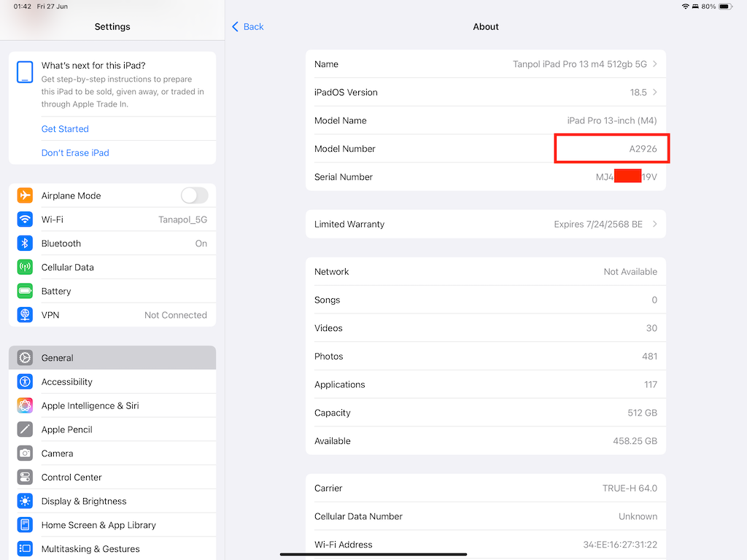Open Multitasking & Gestures settings
The height and width of the screenshot is (560, 747).
[112, 548]
